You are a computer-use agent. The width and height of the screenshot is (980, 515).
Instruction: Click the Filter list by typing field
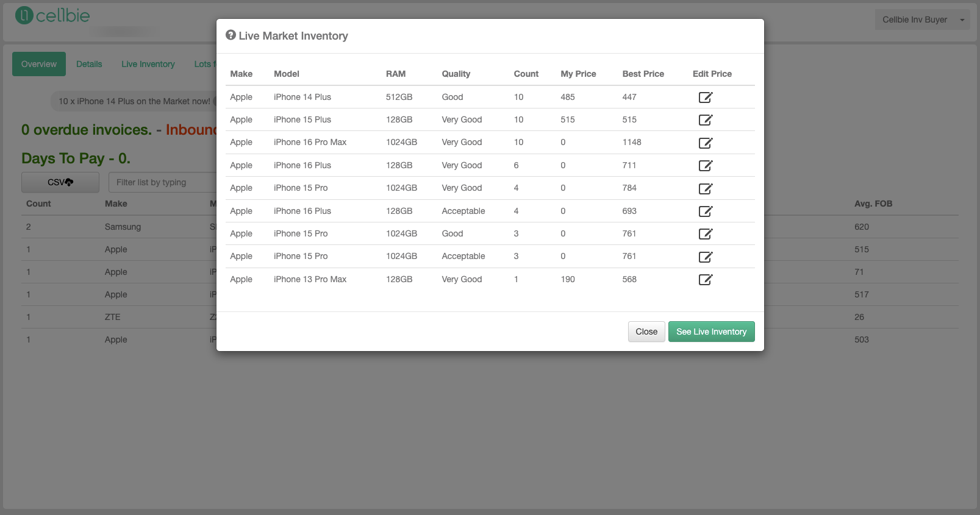tap(163, 182)
